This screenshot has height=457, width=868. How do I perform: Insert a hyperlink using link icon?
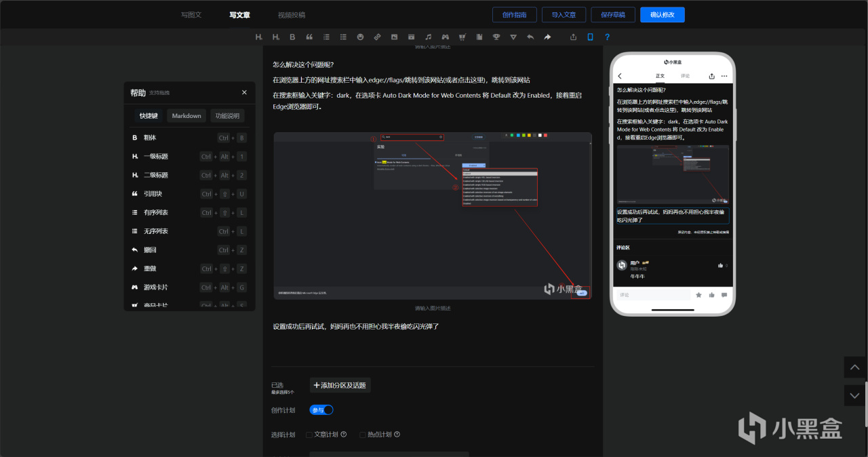point(377,37)
